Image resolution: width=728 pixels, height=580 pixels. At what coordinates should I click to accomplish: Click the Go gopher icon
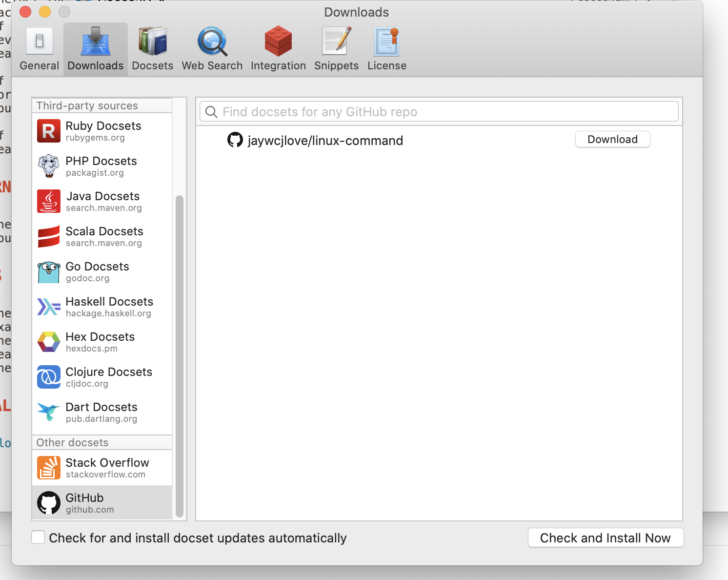tap(49, 271)
